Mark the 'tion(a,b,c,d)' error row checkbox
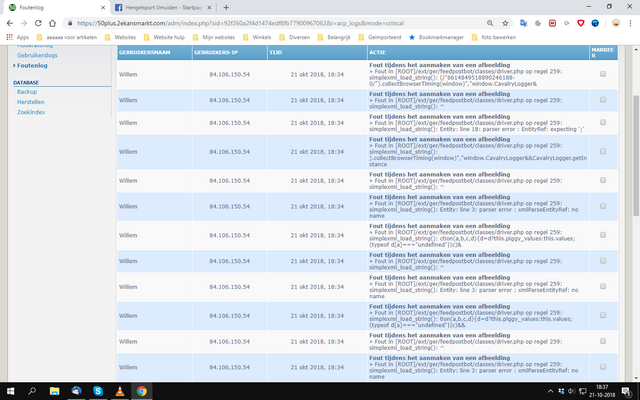The image size is (640, 400). pyautogui.click(x=603, y=315)
